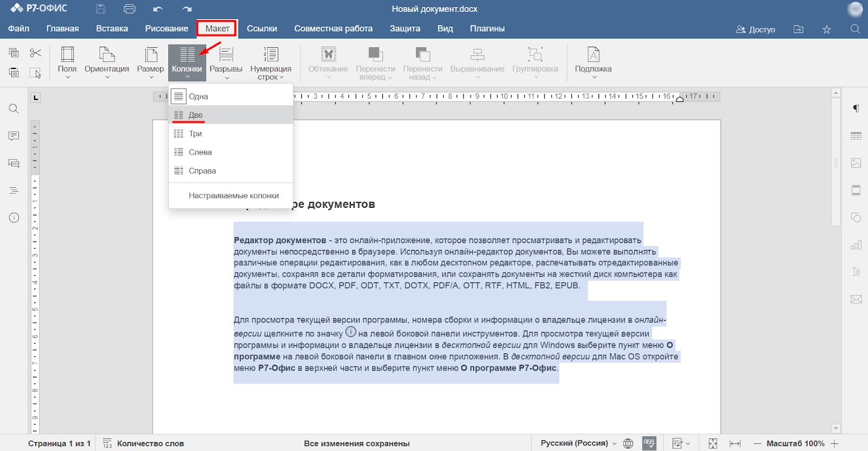Select Справа column layout

231,170
